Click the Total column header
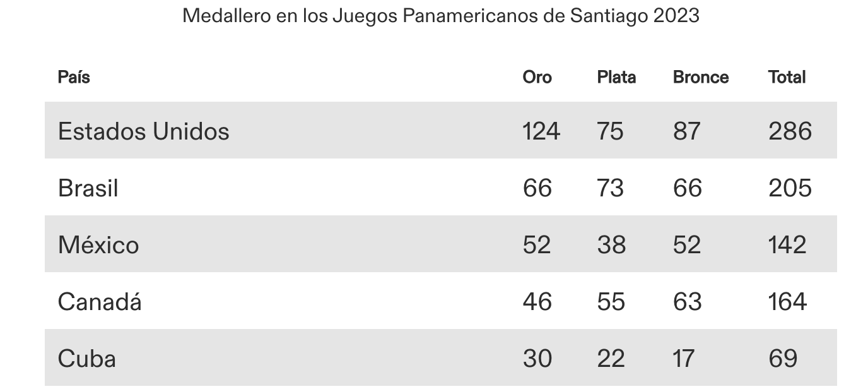 787,77
